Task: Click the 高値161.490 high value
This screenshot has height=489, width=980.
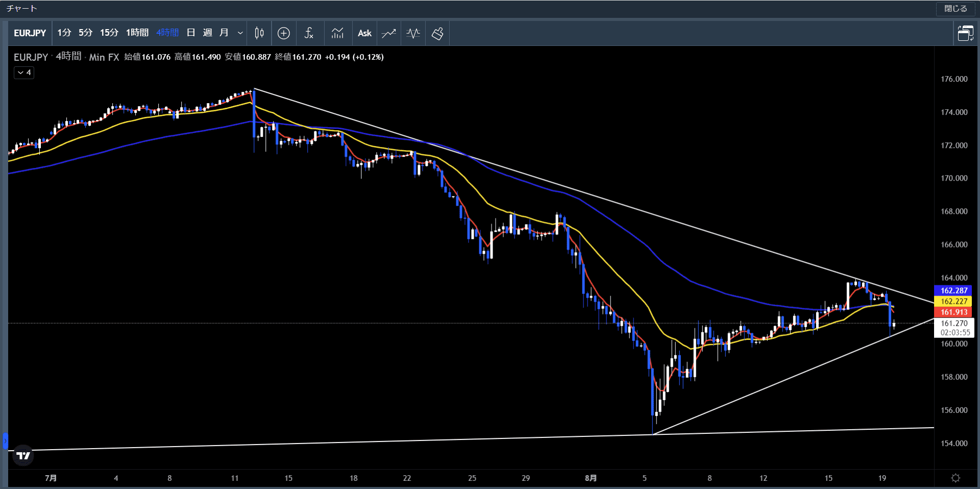Action: 198,57
